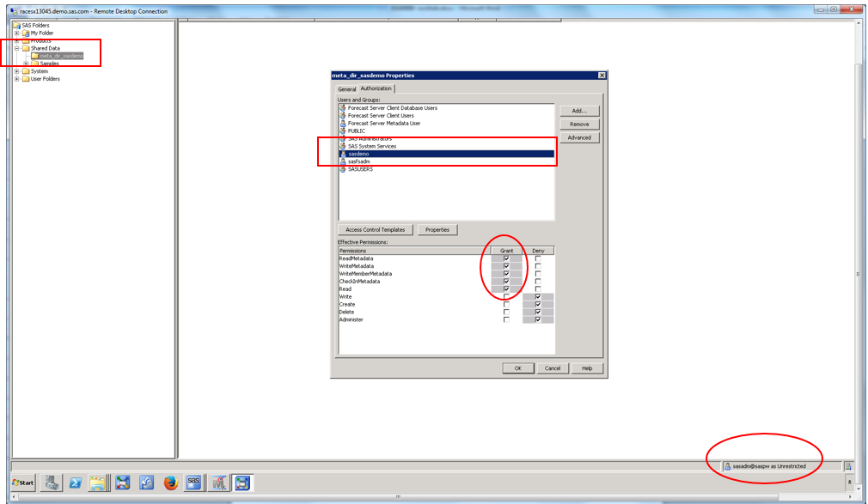Click the Grant column header
Image resolution: width=868 pixels, height=504 pixels.
pyautogui.click(x=506, y=251)
